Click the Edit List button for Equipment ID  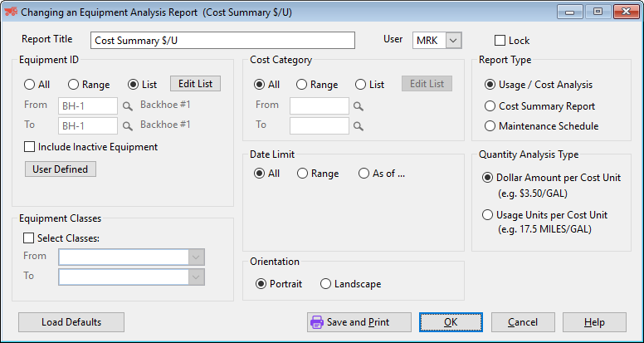[x=196, y=84]
